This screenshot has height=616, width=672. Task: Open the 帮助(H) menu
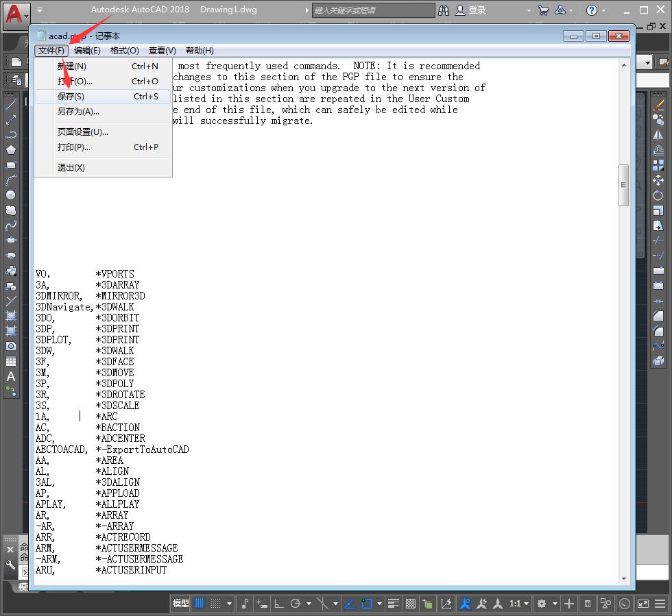[200, 51]
